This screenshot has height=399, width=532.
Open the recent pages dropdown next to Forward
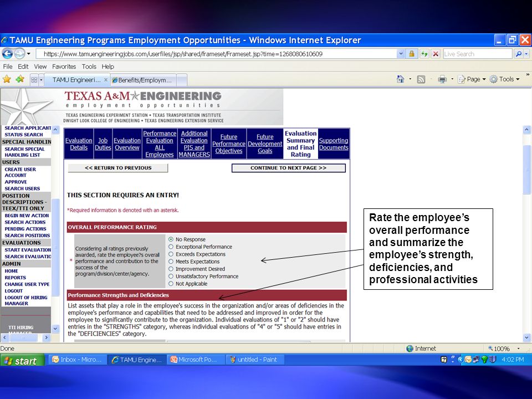[x=29, y=54]
